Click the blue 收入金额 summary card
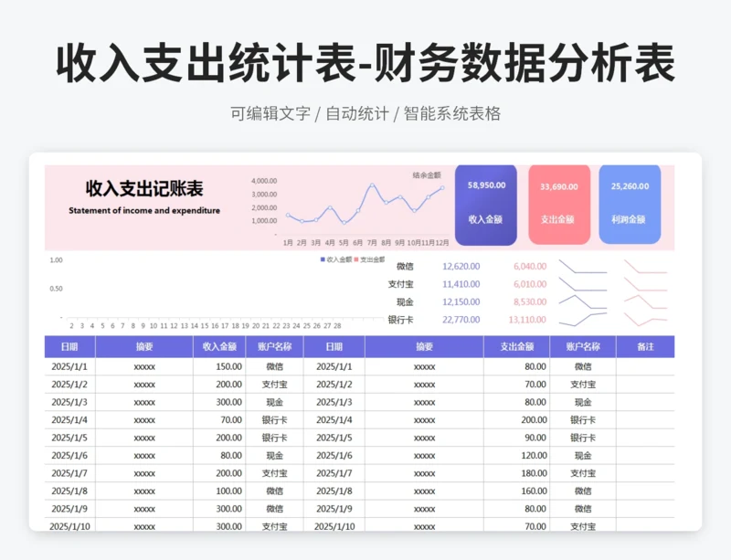Screen dimensions: 731x560 click(485, 204)
